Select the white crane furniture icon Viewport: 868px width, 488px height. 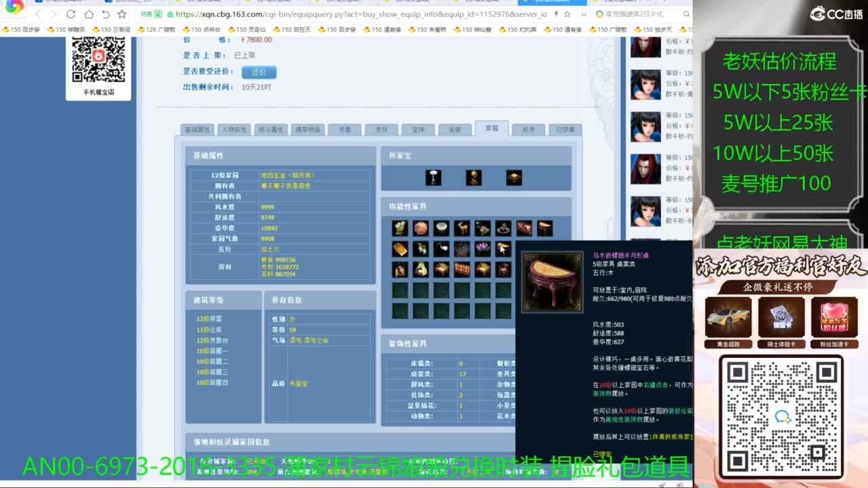pyautogui.click(x=441, y=249)
